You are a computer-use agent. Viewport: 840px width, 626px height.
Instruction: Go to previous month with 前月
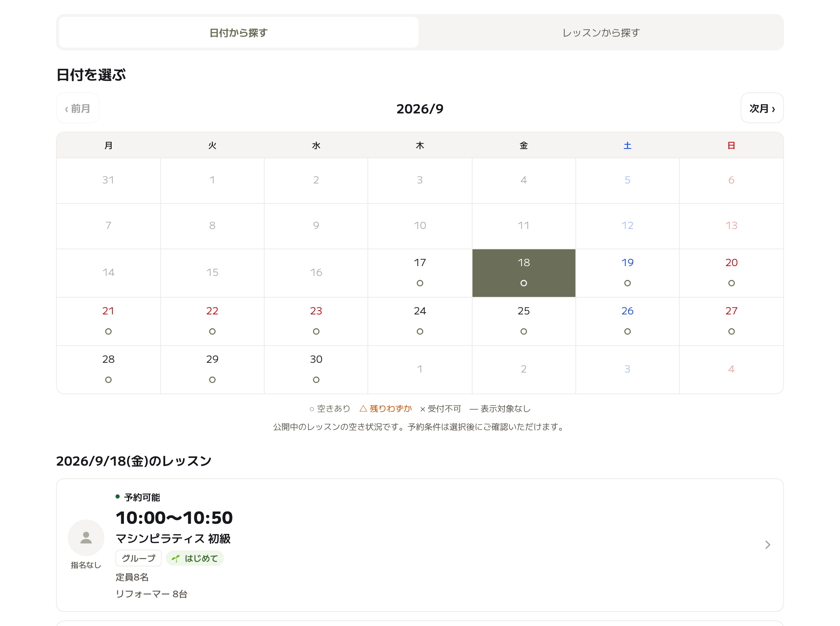pos(78,109)
